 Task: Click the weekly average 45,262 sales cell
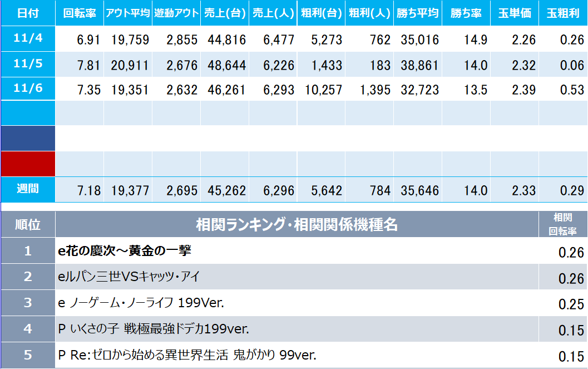point(226,191)
